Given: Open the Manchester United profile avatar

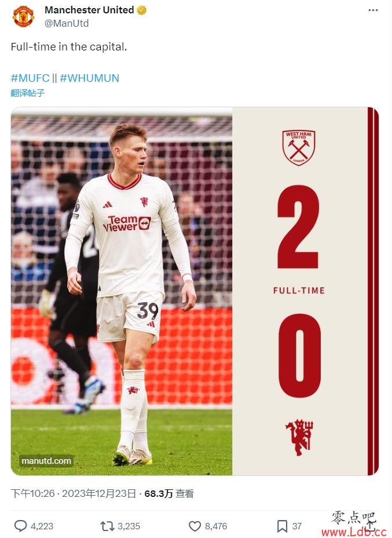Looking at the screenshot, I should [x=23, y=16].
